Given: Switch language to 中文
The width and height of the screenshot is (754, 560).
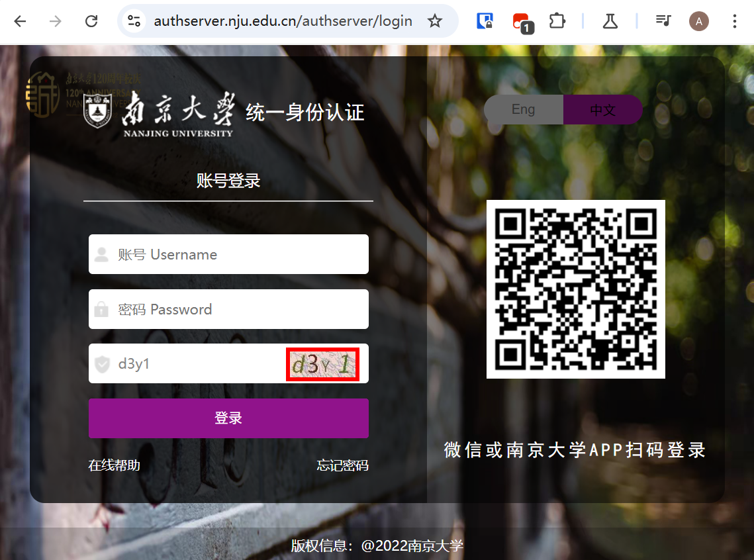Looking at the screenshot, I should 602,110.
